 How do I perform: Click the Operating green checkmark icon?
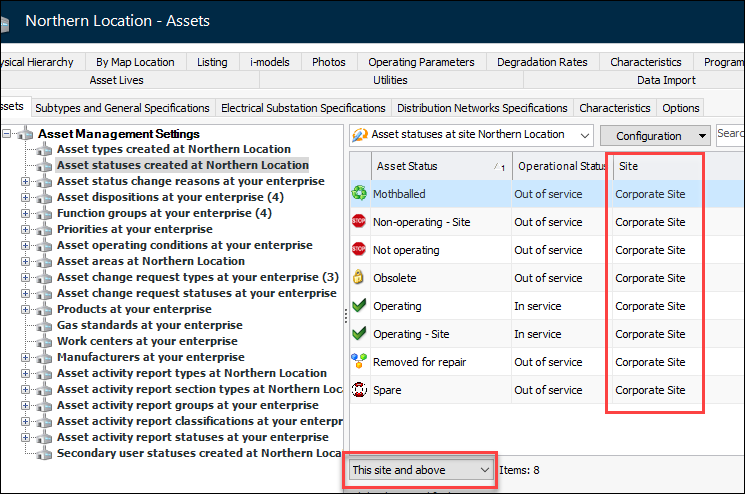(360, 306)
